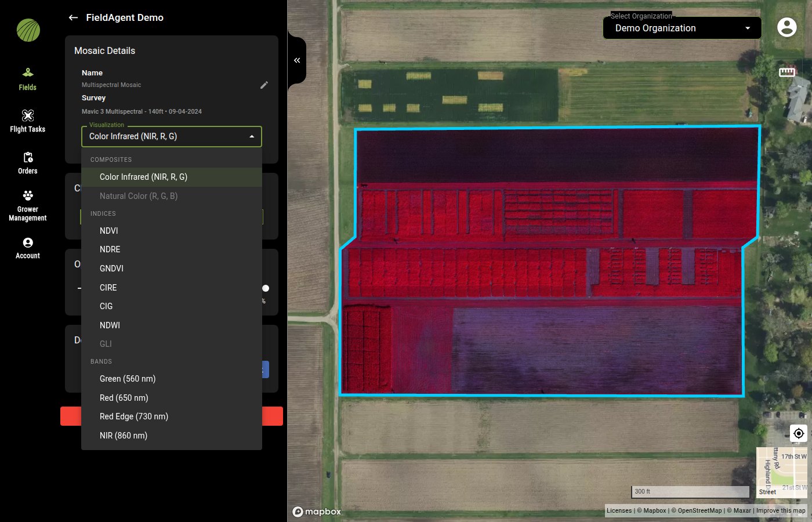
Task: Click the Mapbox logo
Action: tap(317, 512)
